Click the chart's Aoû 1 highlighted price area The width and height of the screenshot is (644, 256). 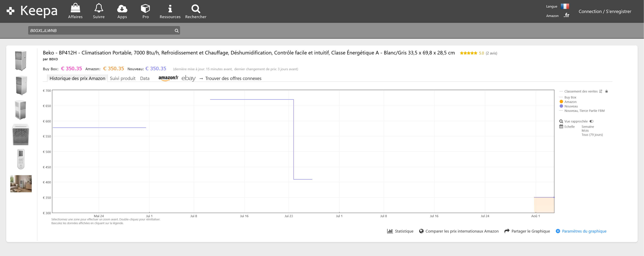pyautogui.click(x=544, y=205)
